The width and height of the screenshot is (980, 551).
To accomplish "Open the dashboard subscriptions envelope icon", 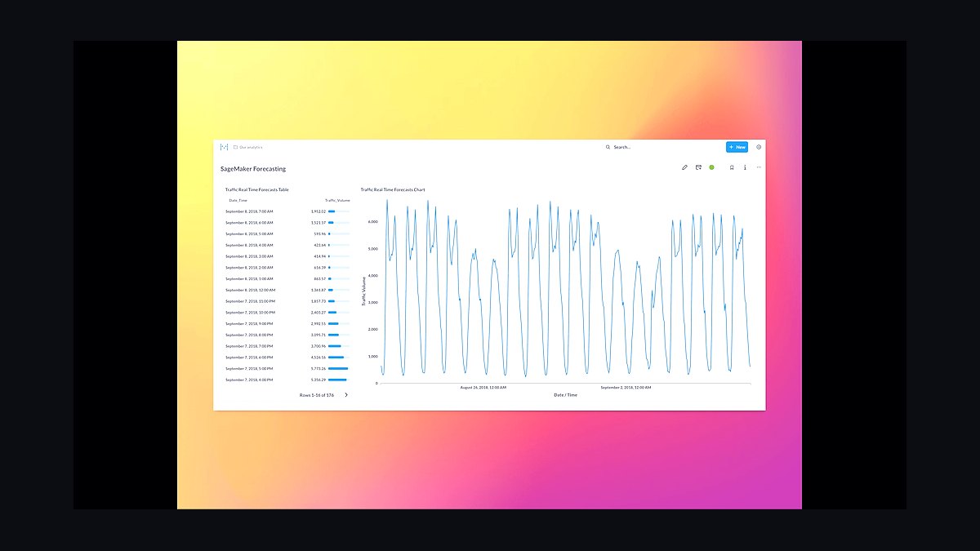I will click(x=698, y=167).
